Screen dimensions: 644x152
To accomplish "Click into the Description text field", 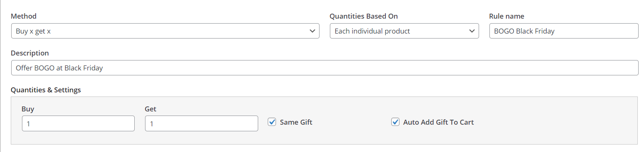I will [324, 68].
